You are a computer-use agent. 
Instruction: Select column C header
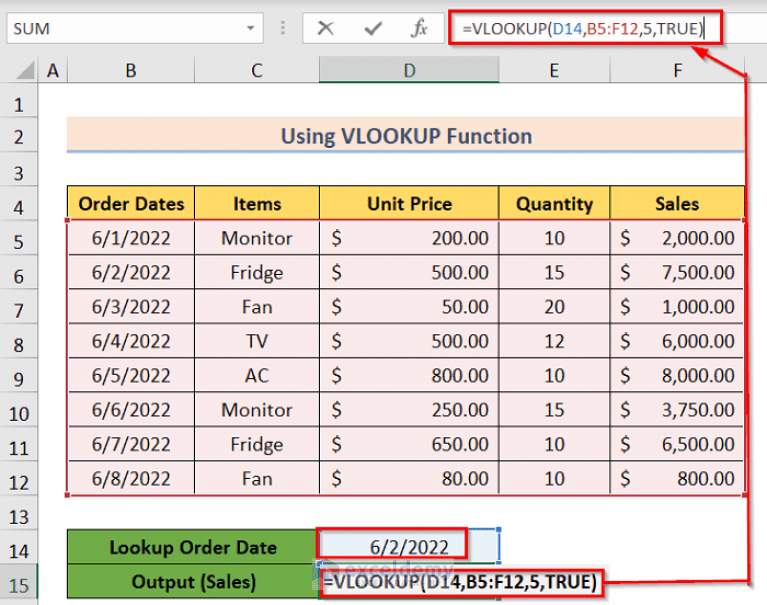[257, 71]
